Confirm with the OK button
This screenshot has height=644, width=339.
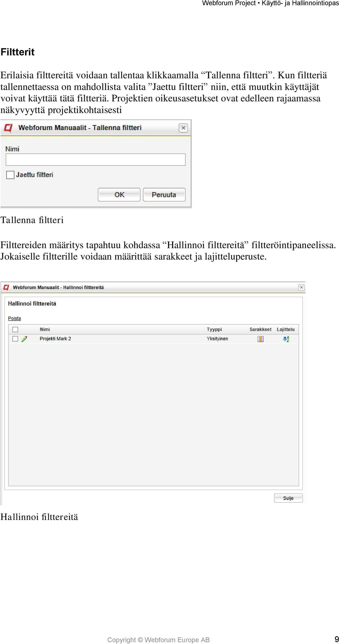pyautogui.click(x=119, y=195)
